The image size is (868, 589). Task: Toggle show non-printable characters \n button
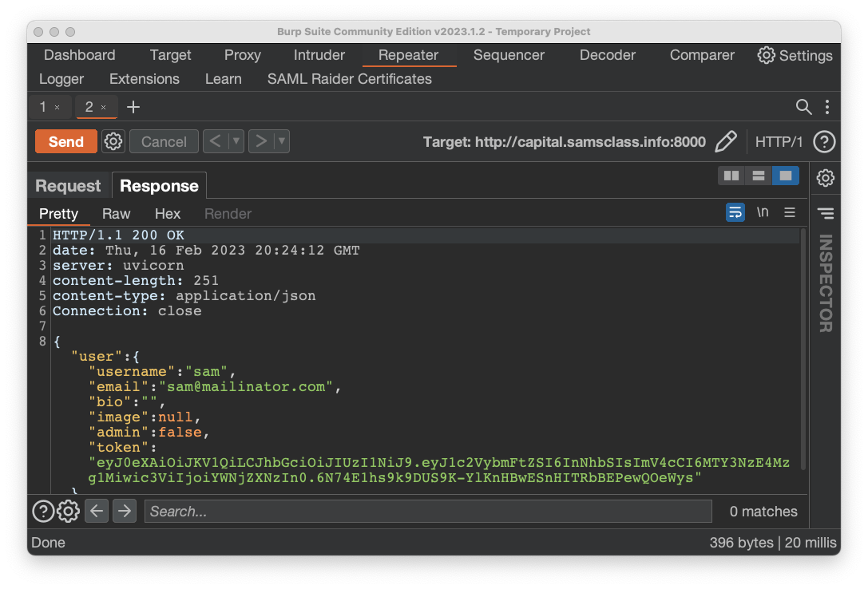(763, 212)
